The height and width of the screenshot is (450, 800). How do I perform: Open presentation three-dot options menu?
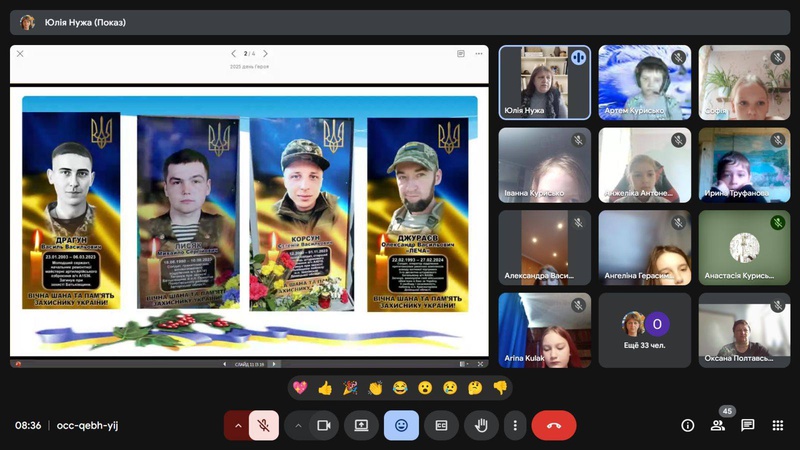tap(479, 54)
